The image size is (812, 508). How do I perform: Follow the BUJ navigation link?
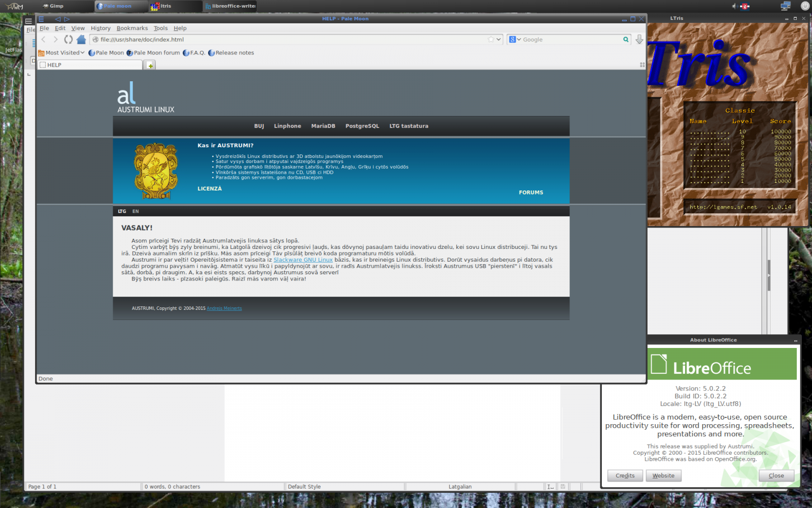pos(259,126)
